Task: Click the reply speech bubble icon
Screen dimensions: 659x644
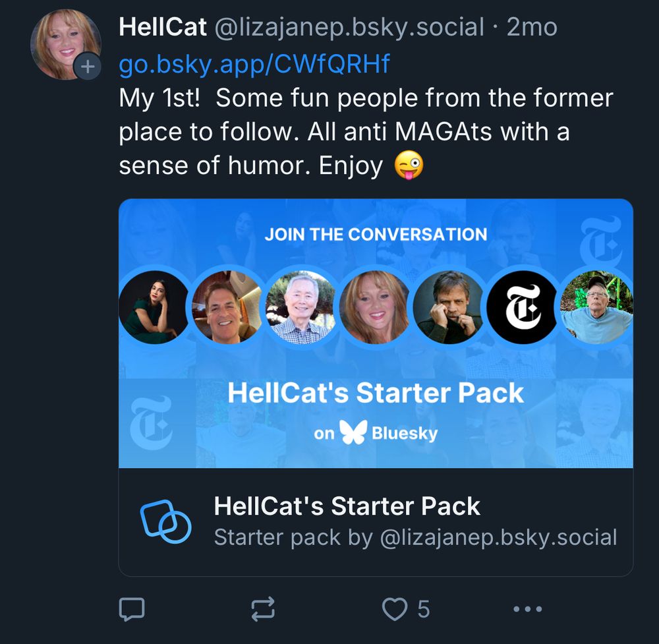Action: (x=131, y=610)
